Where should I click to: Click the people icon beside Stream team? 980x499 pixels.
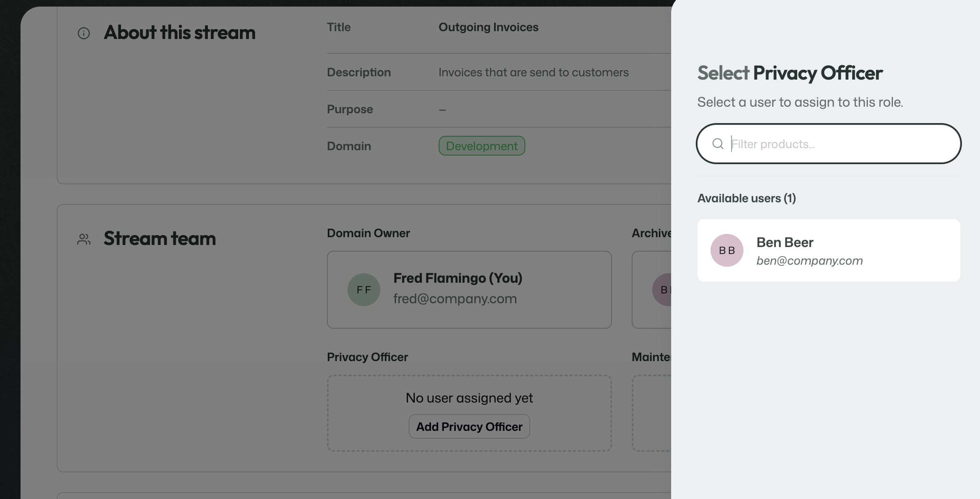[x=84, y=239]
